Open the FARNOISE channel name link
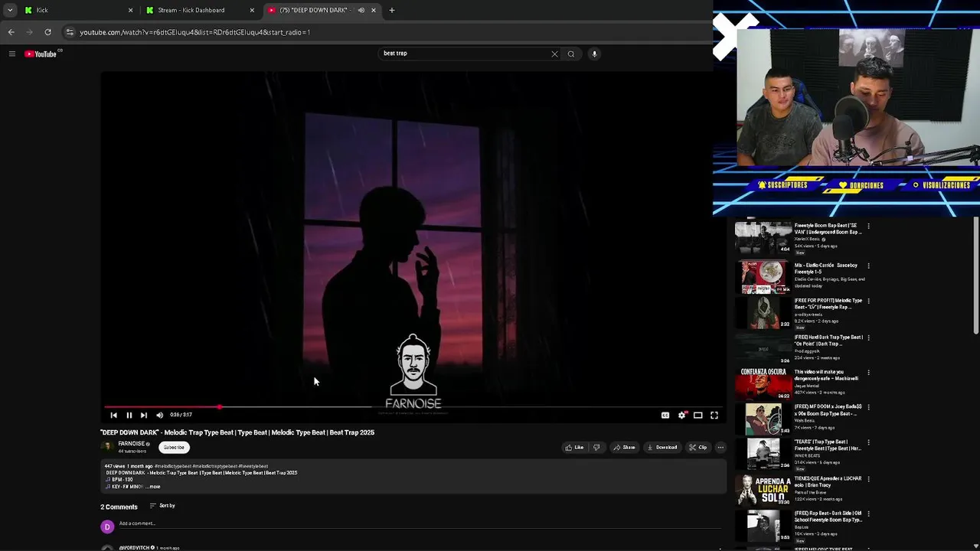The height and width of the screenshot is (551, 980). 131,444
